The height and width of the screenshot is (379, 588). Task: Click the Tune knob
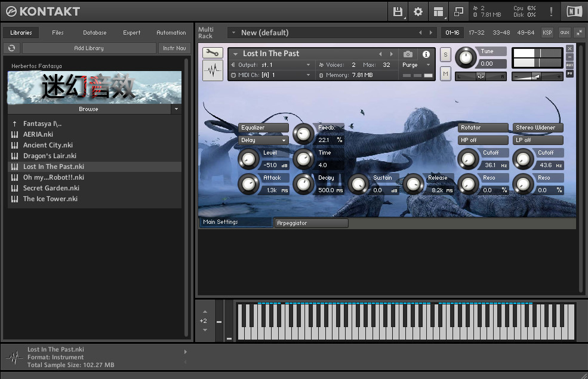click(466, 57)
